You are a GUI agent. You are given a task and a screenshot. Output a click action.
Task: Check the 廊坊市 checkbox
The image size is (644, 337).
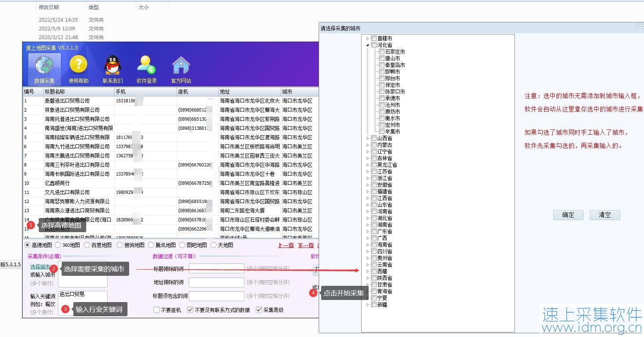(382, 112)
